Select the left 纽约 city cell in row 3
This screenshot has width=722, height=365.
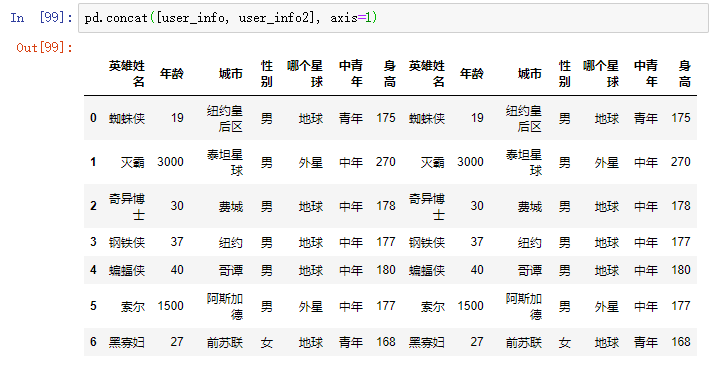coord(231,242)
